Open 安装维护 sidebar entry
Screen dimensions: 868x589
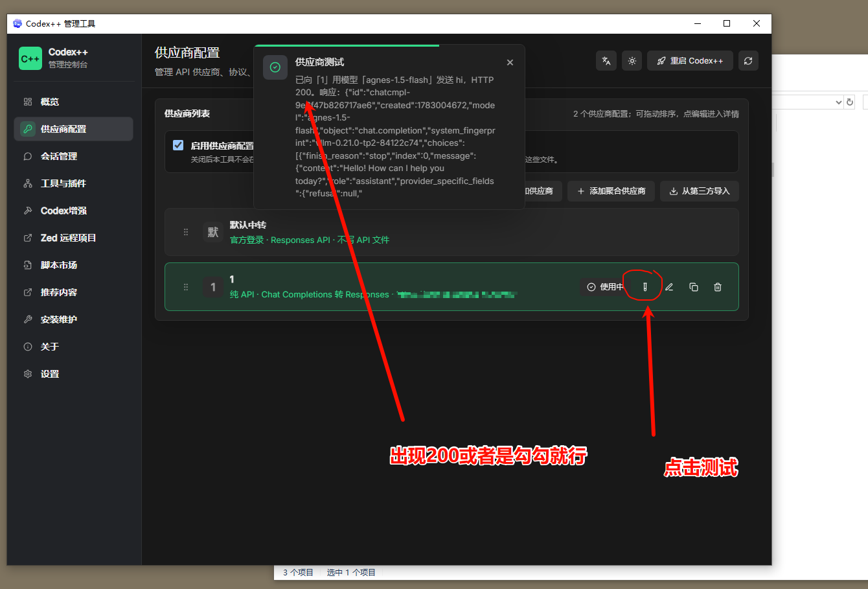click(x=74, y=319)
